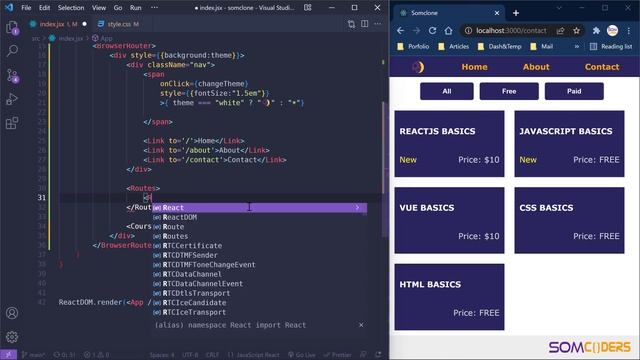
Task: Open the Articles bookmark folder
Action: (x=453, y=47)
